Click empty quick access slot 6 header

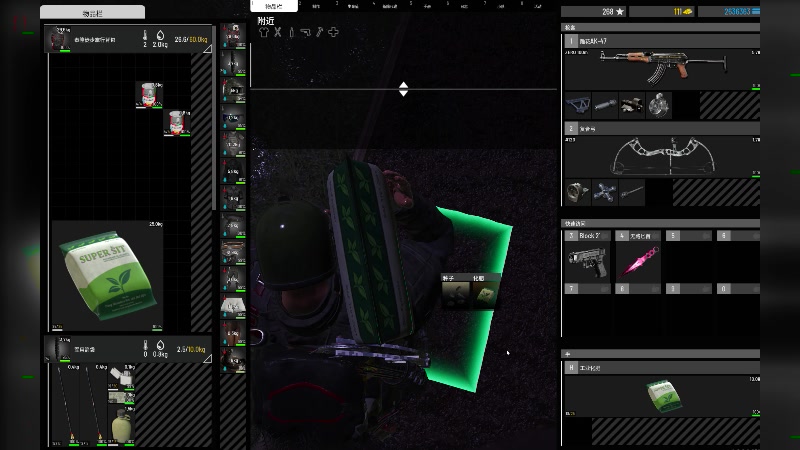[739, 236]
